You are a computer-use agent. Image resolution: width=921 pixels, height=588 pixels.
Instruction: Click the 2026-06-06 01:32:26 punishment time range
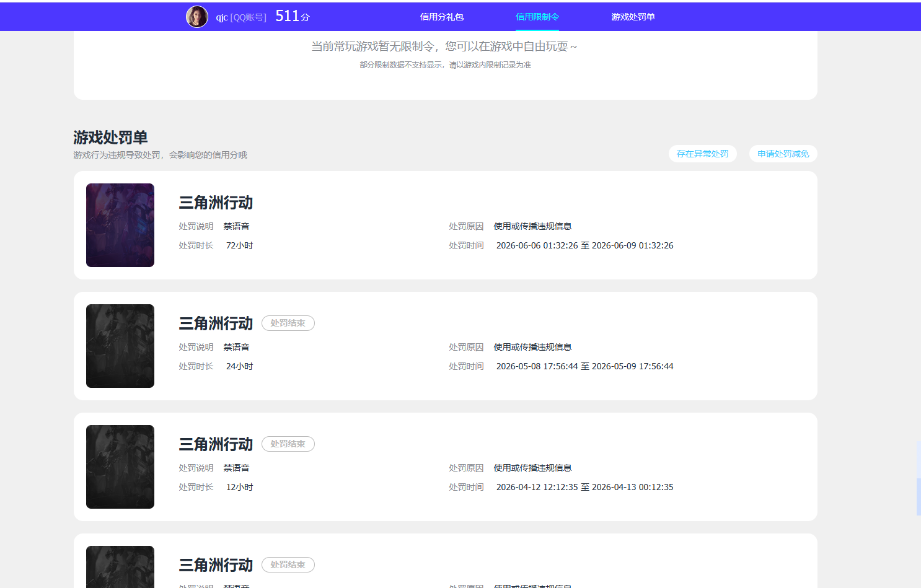584,245
